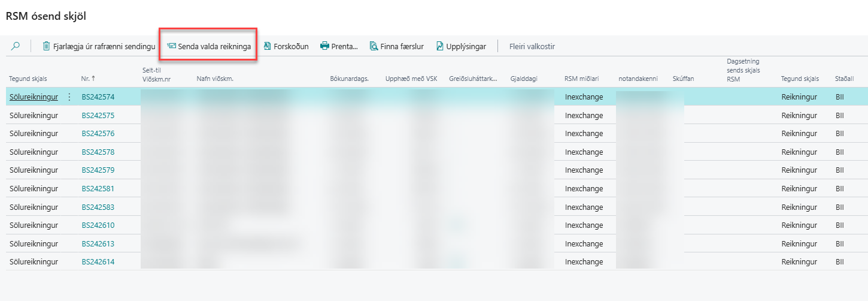Screen dimensions: 868x301
Task: Click the Gjalddagi column header
Action: click(x=524, y=79)
